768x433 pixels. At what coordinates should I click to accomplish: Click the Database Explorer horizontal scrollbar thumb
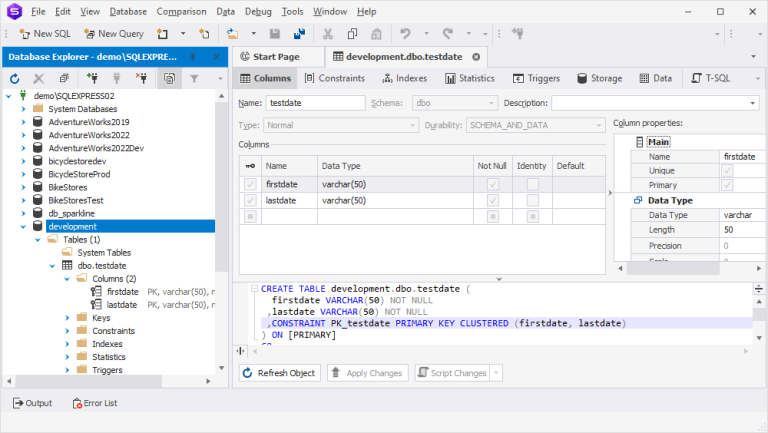(88, 381)
